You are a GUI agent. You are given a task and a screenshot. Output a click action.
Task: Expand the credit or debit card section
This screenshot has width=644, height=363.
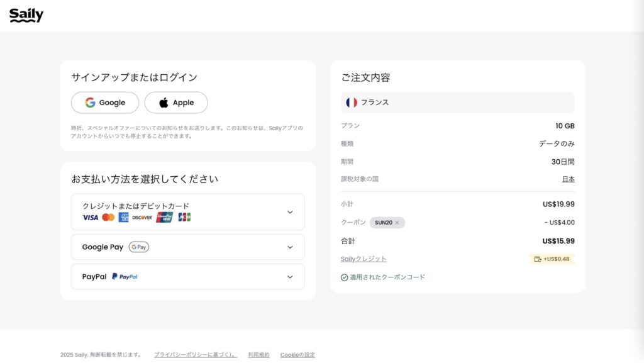[x=290, y=212]
